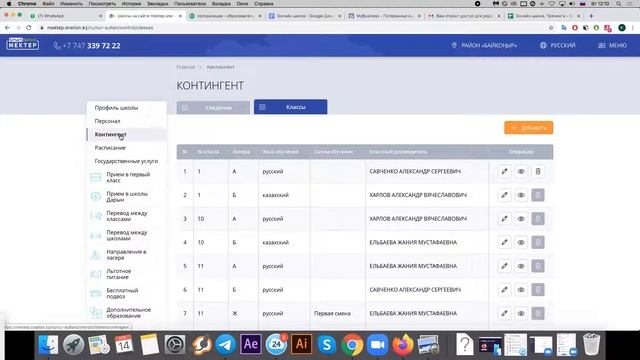Viewport: 640px width, 360px height.
Task: Open Прием в школы Дарын
Action: (127, 197)
